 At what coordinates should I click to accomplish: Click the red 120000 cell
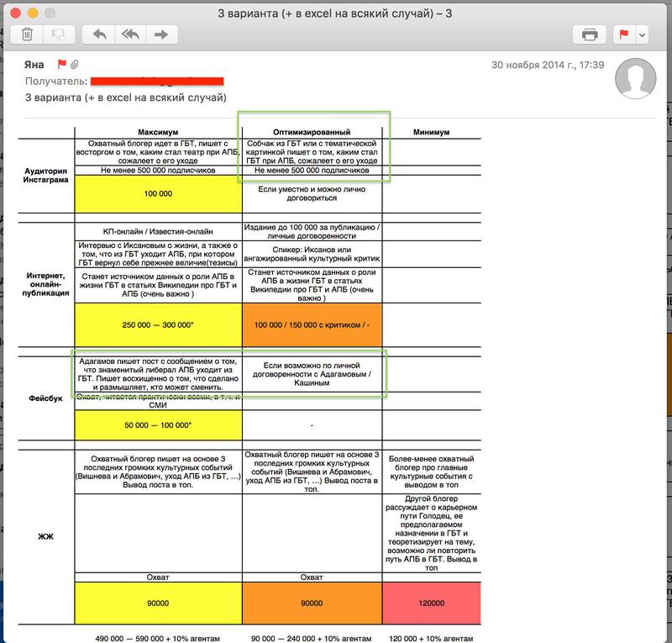pyautogui.click(x=431, y=603)
